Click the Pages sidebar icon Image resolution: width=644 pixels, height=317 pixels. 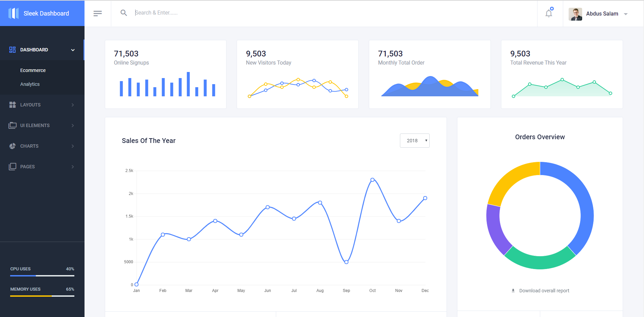(13, 167)
